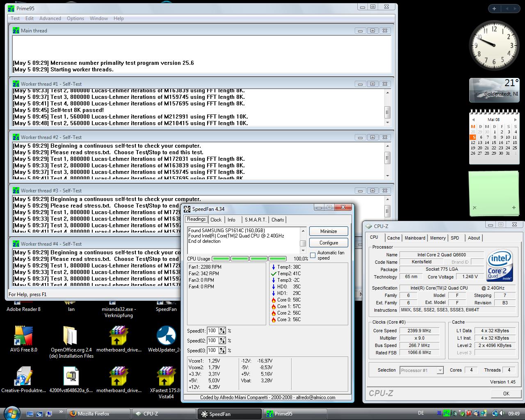Click SpeedFan log scroll-down arrow
The height and width of the screenshot is (420, 525).
pyautogui.click(x=304, y=251)
